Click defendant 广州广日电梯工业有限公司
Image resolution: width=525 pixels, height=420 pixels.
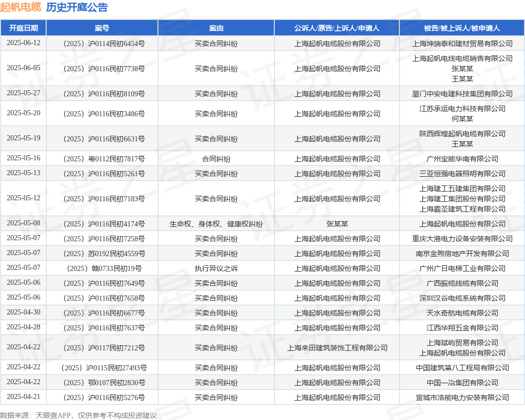coord(462,268)
